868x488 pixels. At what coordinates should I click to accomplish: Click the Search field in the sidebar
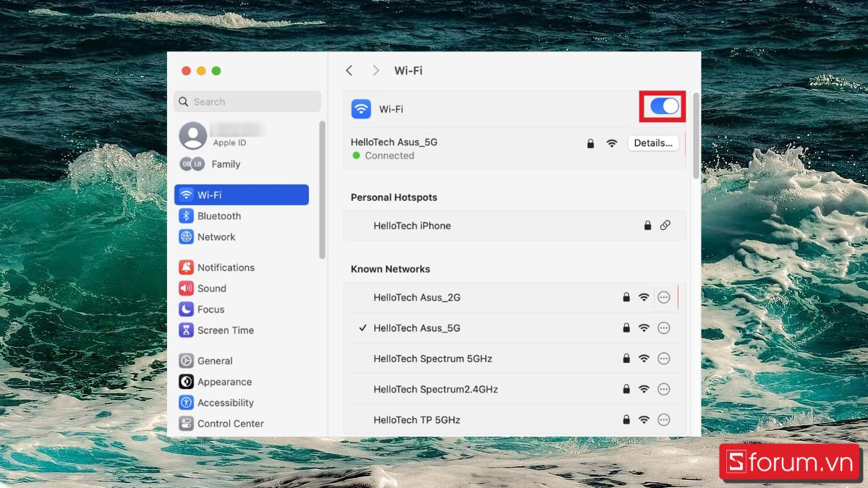click(x=247, y=101)
